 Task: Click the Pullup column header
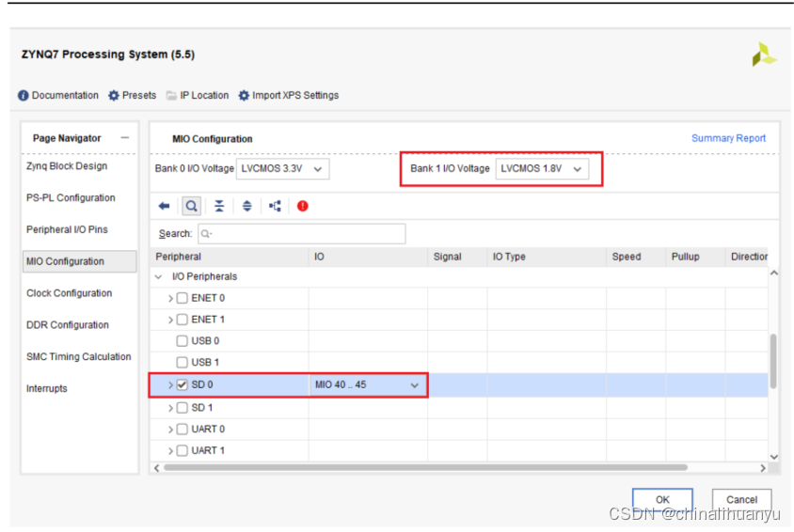tap(695, 257)
